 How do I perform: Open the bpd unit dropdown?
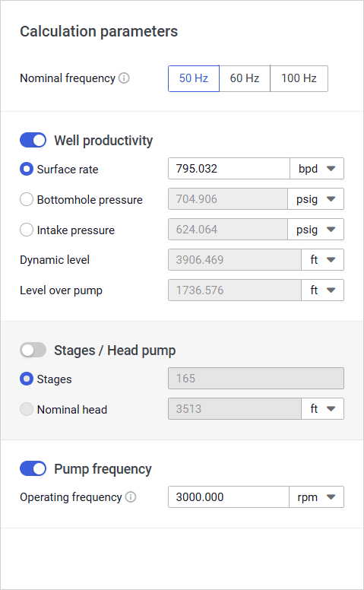317,169
